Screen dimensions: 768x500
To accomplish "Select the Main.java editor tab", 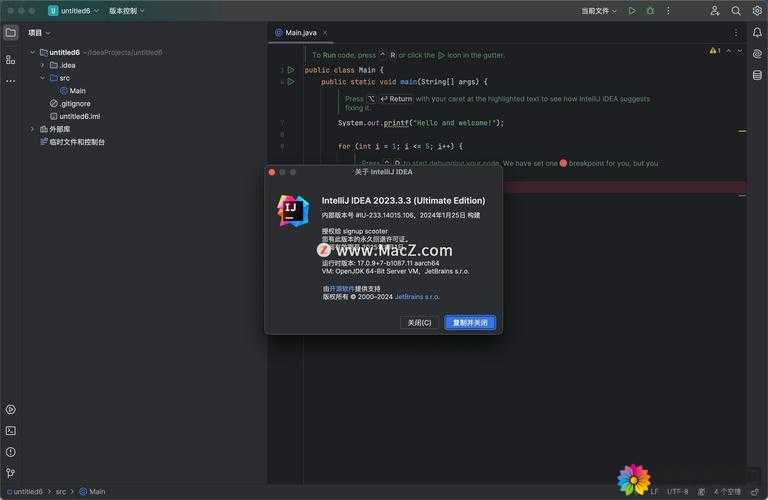I will 300,33.
